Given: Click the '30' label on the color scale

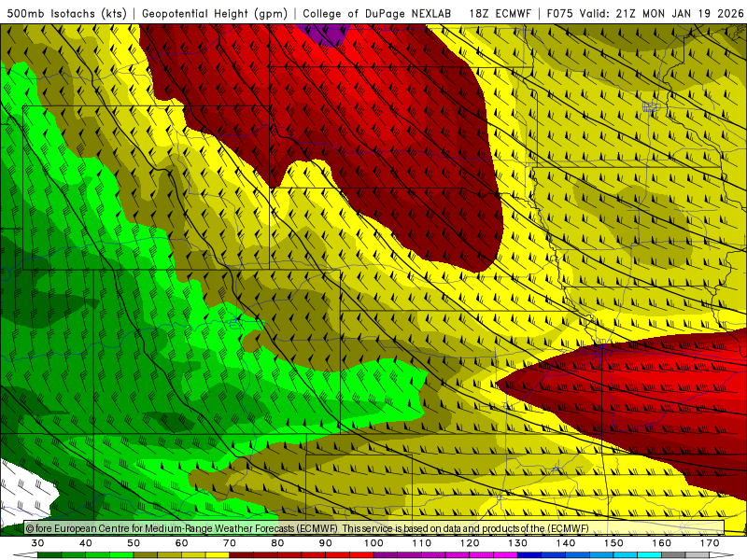Looking at the screenshot, I should coord(37,543).
